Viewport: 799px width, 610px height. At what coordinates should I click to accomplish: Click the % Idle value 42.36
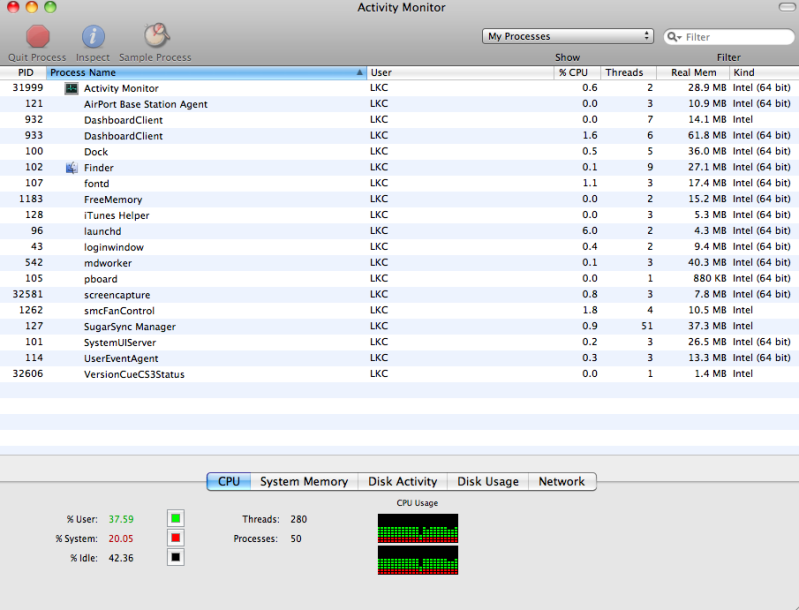click(121, 558)
